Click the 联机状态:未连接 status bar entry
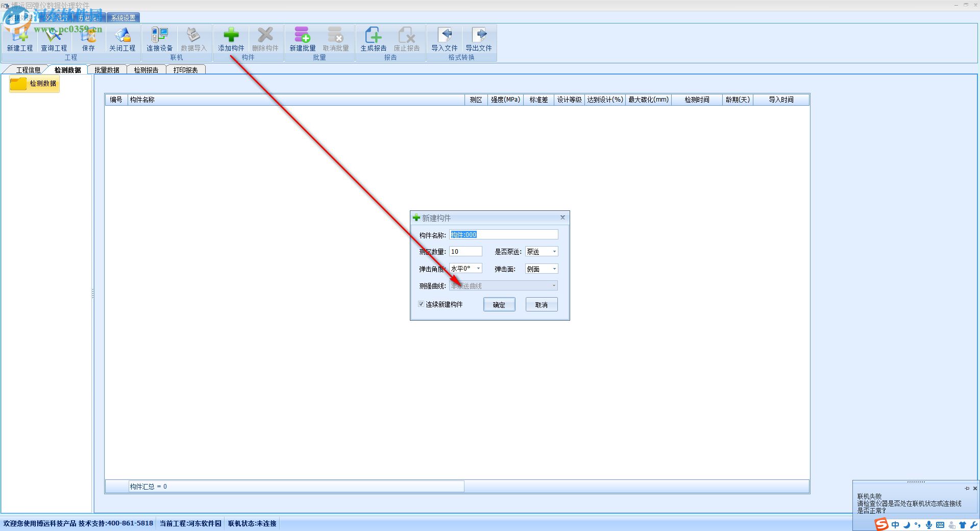980x531 pixels. (x=252, y=523)
